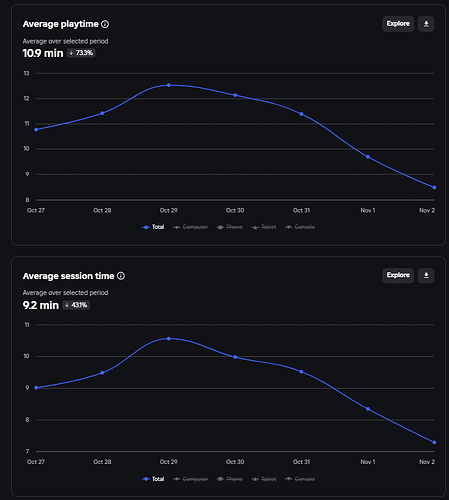Click the Average session time heading
This screenshot has height=500, width=449.
(69, 276)
